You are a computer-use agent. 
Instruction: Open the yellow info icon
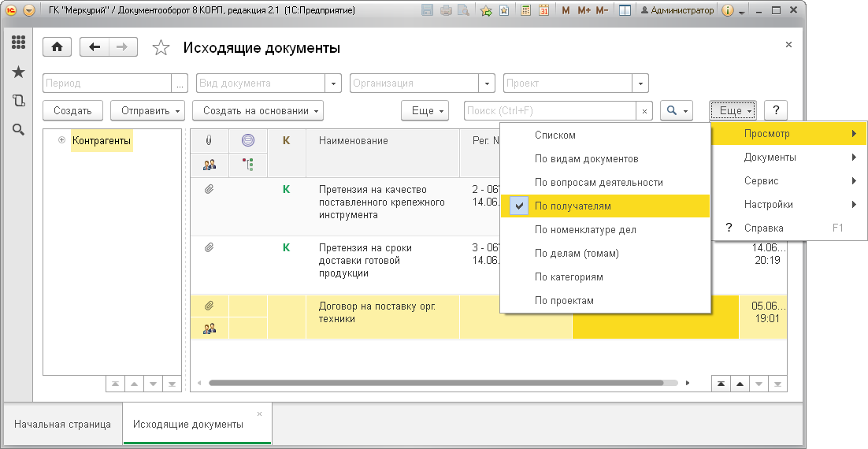[728, 10]
